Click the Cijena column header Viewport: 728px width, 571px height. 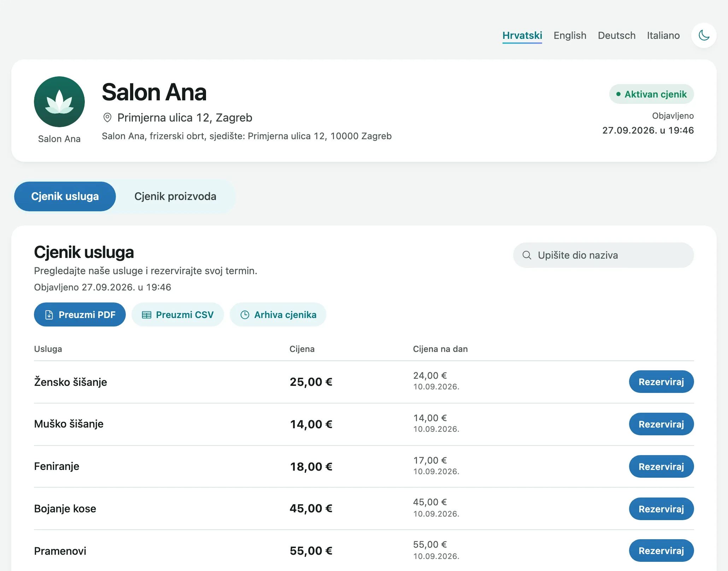point(302,349)
